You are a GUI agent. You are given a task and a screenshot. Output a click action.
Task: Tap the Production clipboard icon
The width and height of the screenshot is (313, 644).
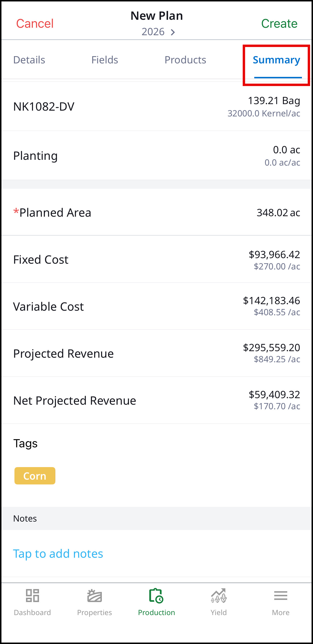156,595
